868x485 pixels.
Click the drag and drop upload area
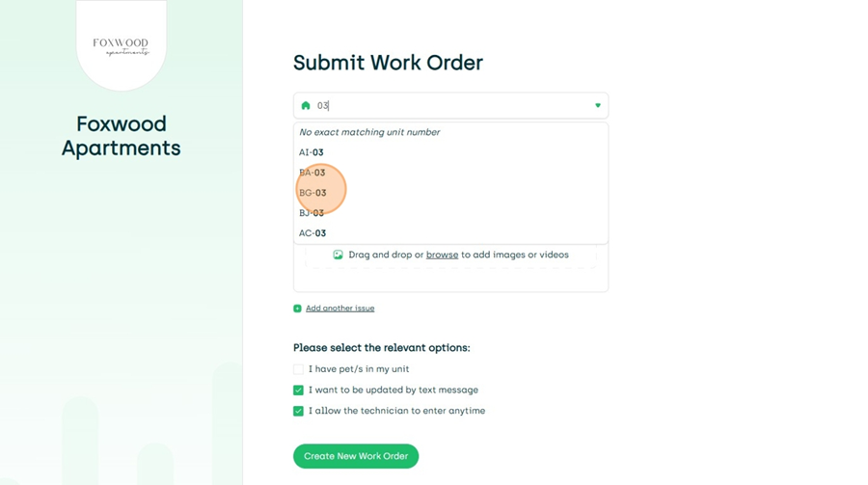(x=450, y=256)
